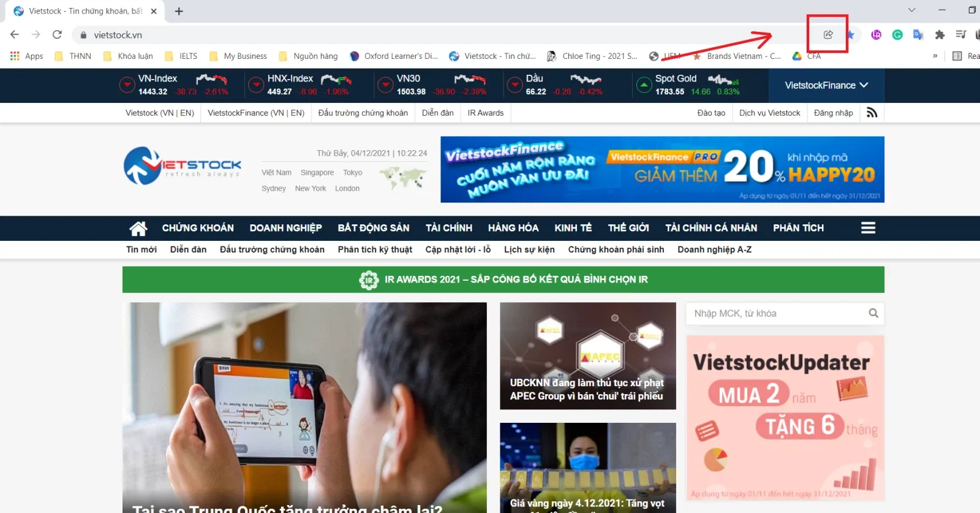Open the Brands Vietnam bookmark

pos(737,56)
